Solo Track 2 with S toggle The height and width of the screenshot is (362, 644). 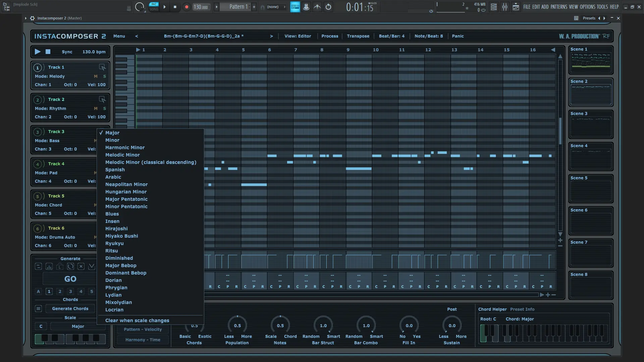(x=104, y=109)
